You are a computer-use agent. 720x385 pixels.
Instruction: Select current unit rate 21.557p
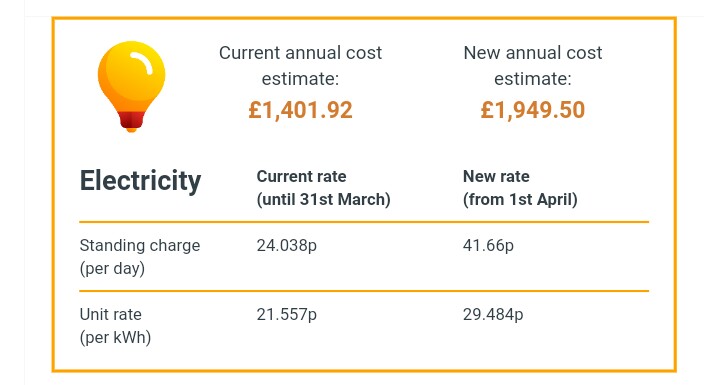(x=287, y=315)
